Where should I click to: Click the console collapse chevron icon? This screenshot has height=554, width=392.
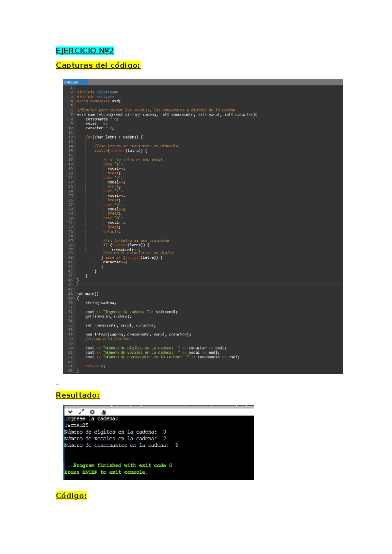[x=70, y=412]
